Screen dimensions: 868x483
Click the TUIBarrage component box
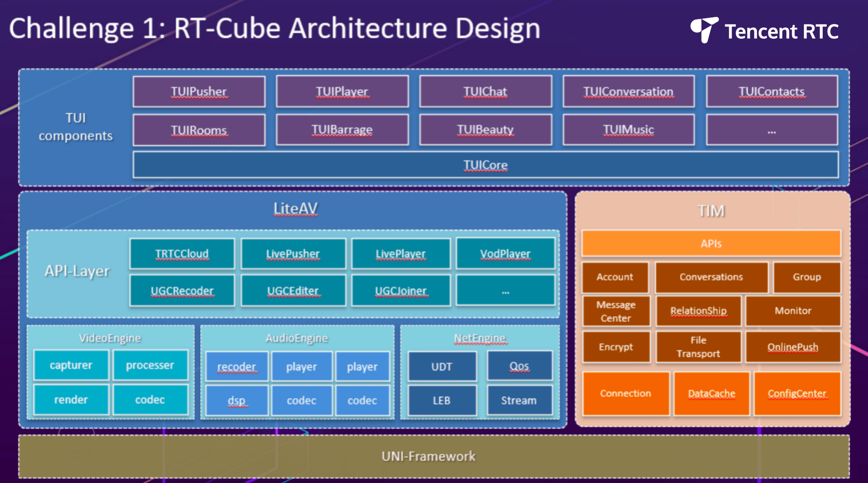coord(342,130)
